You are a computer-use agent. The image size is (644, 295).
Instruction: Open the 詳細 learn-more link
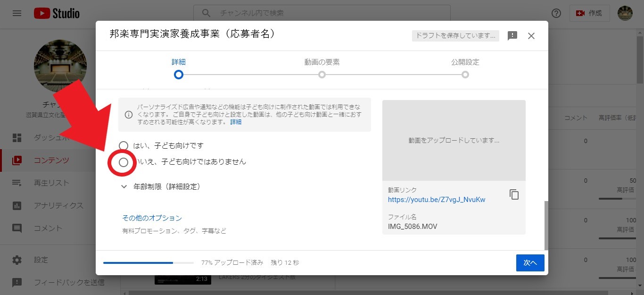click(x=236, y=122)
